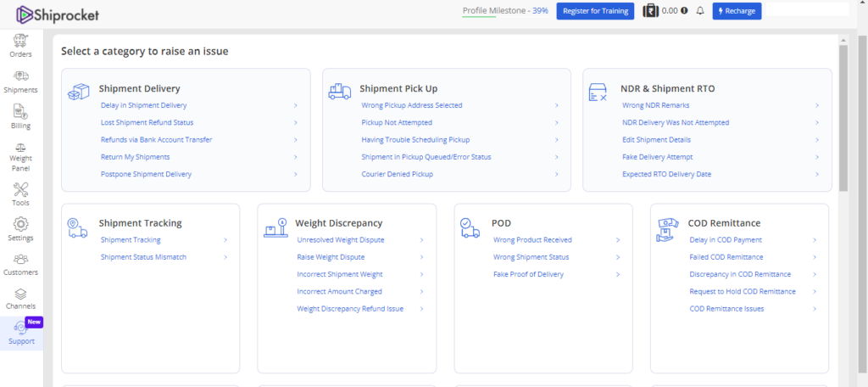Image resolution: width=868 pixels, height=387 pixels.
Task: Open Weight Panel scale icon in sidebar
Action: tap(21, 149)
